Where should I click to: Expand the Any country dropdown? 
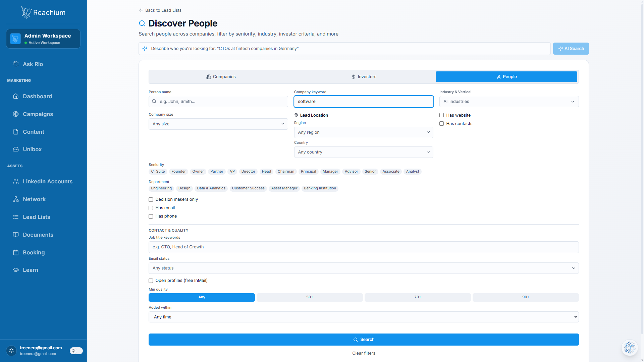(x=364, y=152)
